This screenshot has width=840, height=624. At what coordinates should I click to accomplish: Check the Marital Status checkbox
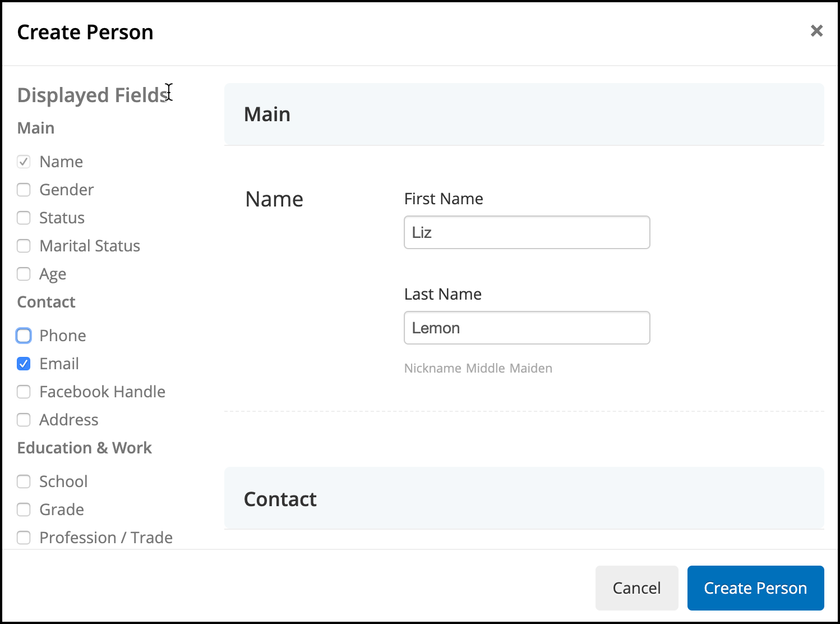(x=24, y=246)
